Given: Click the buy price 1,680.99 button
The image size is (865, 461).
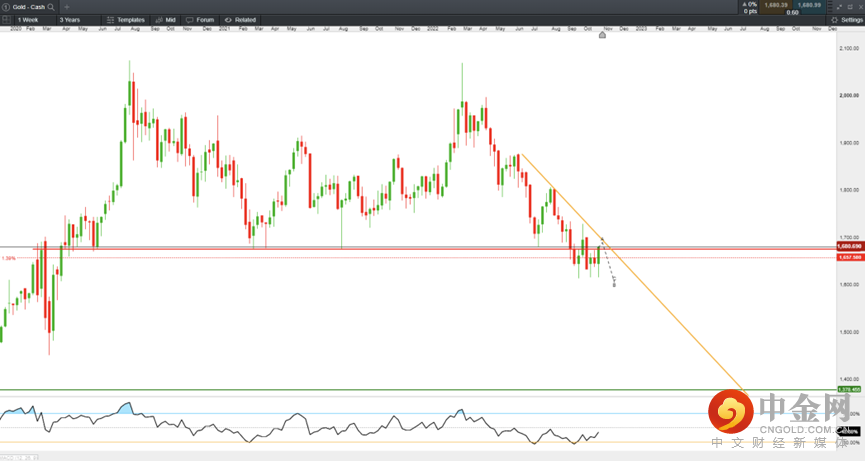Looking at the screenshot, I should coord(809,5).
